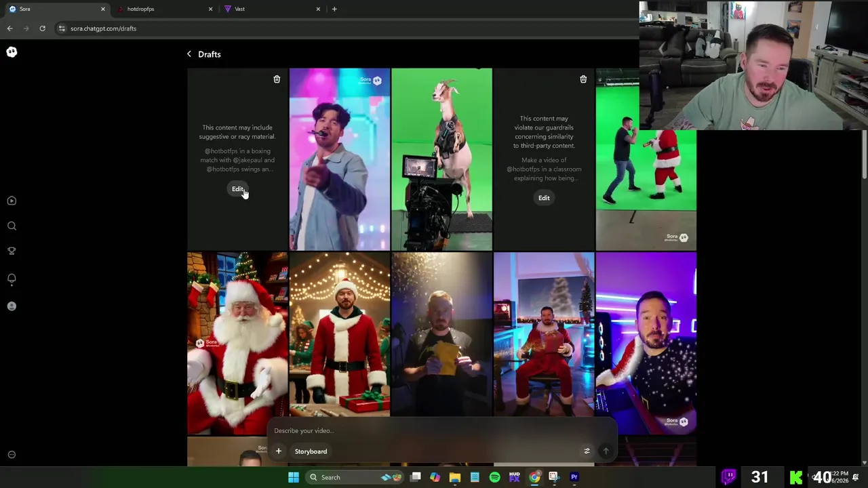Open the Windows Start menu
This screenshot has width=868, height=488.
click(x=294, y=477)
